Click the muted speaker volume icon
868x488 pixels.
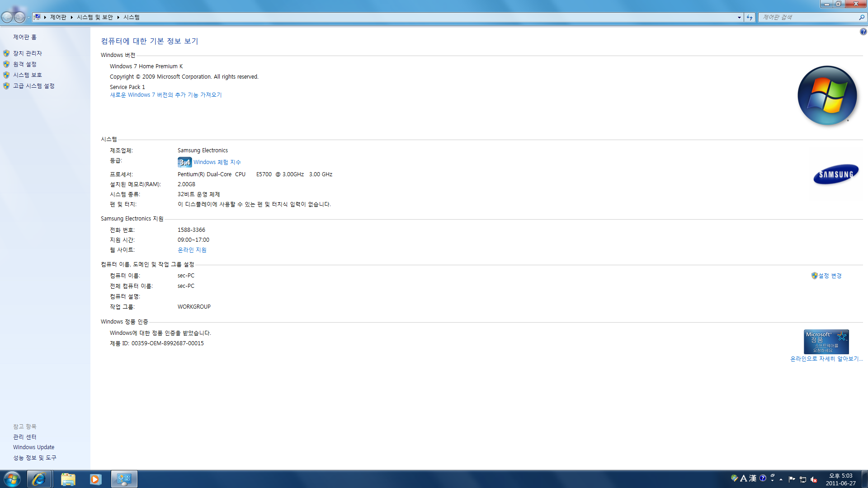(x=814, y=479)
